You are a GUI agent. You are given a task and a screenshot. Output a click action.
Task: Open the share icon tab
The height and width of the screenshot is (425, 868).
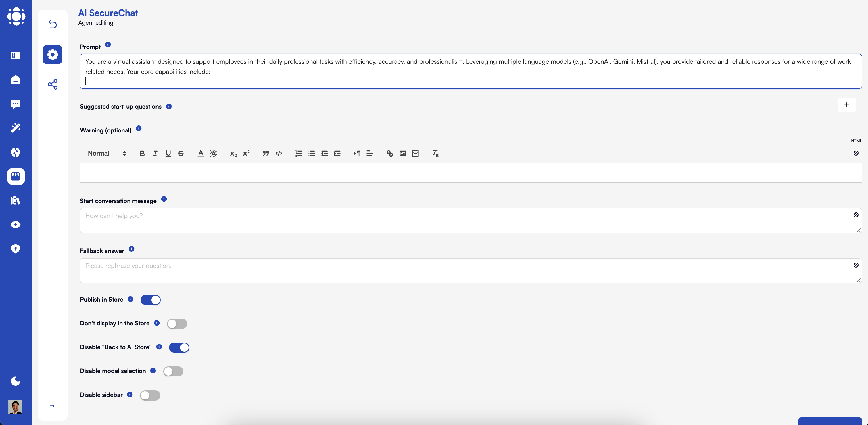[53, 84]
